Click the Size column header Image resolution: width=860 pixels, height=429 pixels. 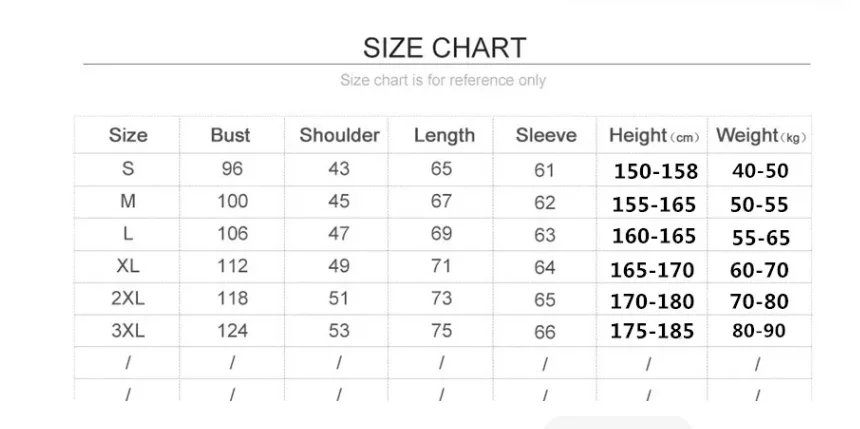(x=127, y=135)
